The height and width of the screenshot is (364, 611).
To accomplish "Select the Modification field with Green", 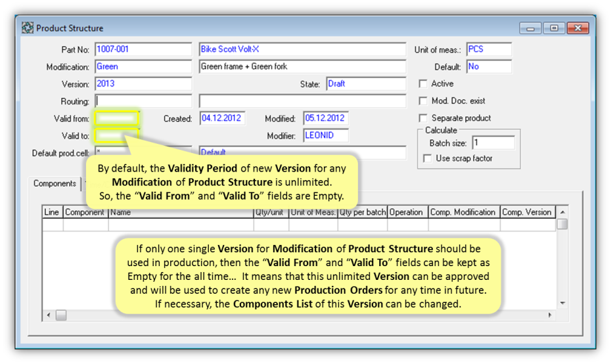I will tap(143, 67).
